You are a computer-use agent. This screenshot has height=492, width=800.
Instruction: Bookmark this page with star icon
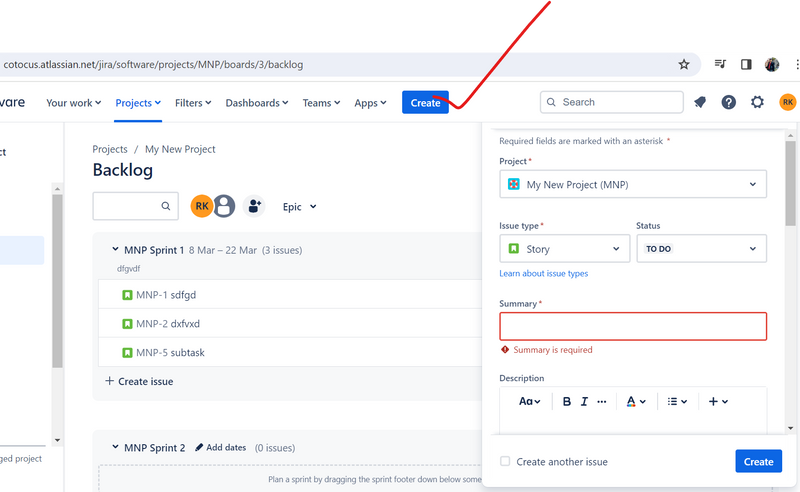point(684,64)
